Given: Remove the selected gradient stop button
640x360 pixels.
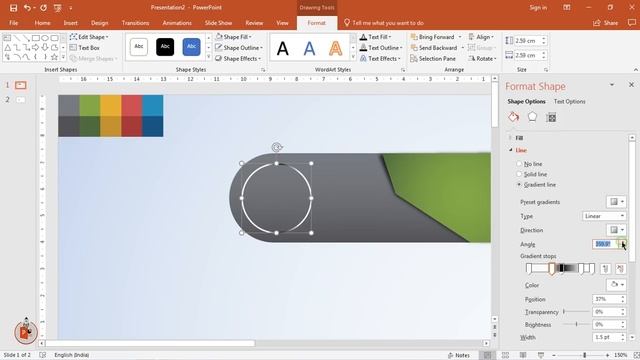Looking at the screenshot, I should [x=620, y=269].
